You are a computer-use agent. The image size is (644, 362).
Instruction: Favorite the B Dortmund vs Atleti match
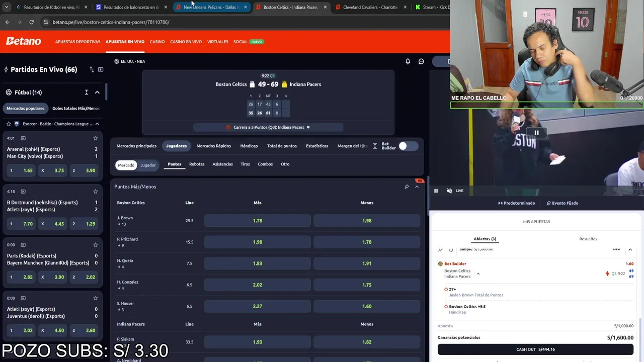coord(95,192)
